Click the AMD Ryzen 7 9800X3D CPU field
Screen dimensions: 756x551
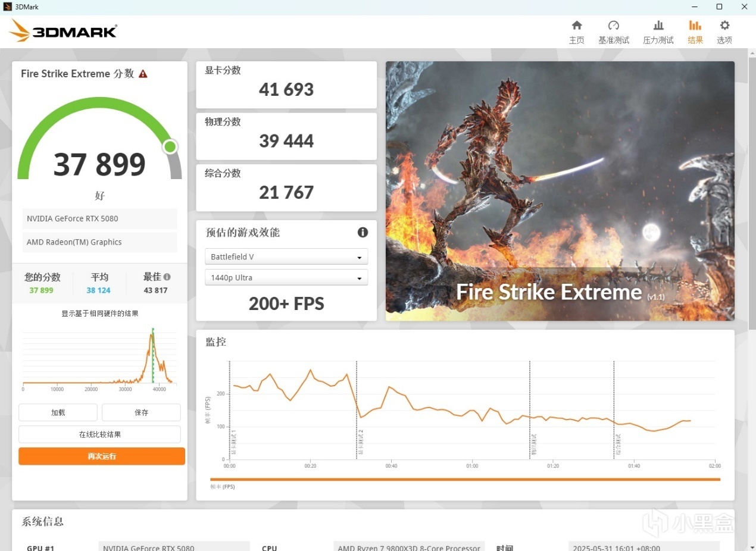point(409,548)
